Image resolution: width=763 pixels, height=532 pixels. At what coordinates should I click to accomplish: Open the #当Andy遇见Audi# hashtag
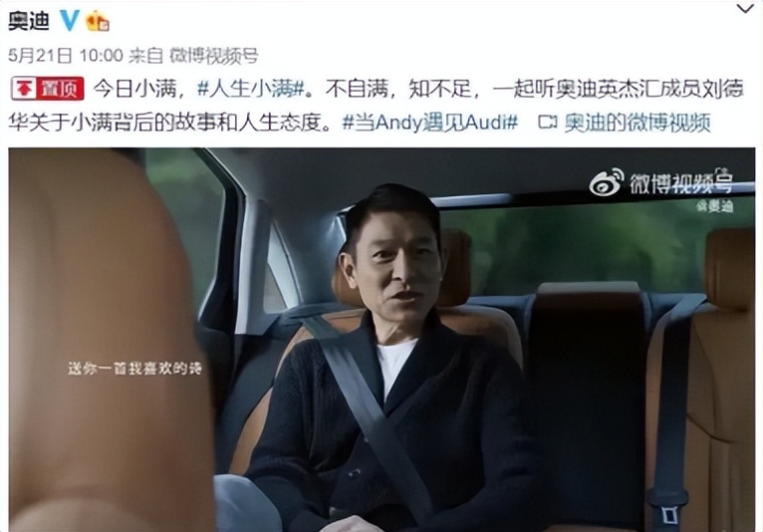pos(429,123)
